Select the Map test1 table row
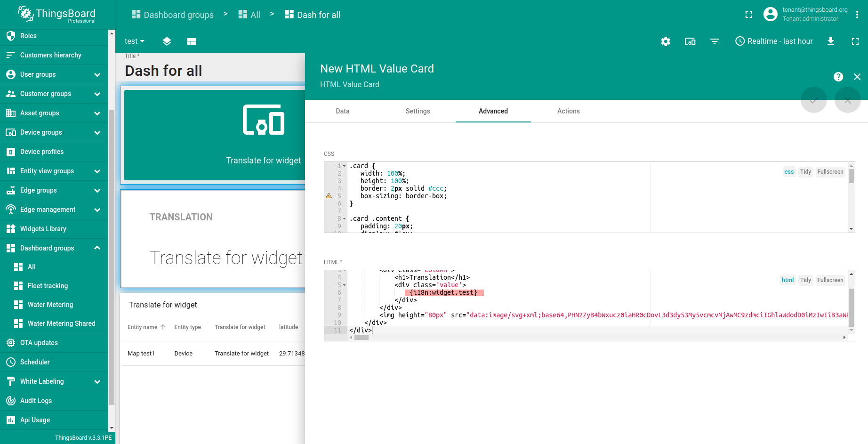The image size is (868, 444). pos(213,354)
